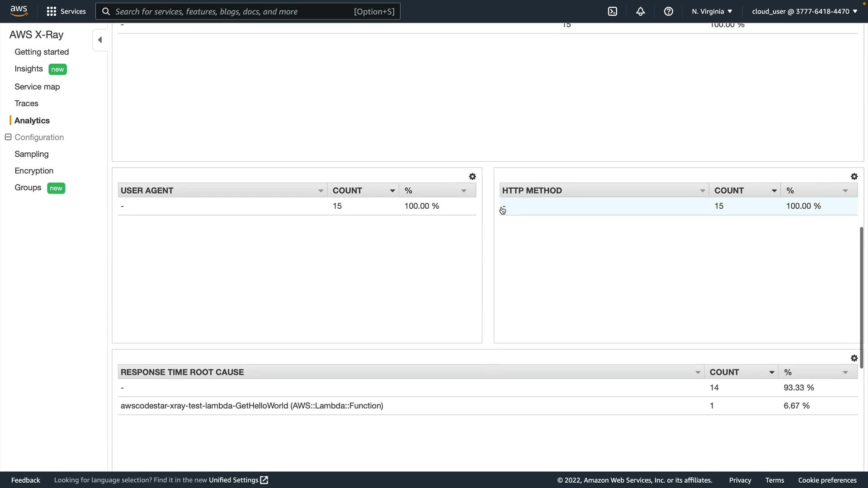The height and width of the screenshot is (488, 868).
Task: Open User Agent table settings gear
Action: (472, 177)
